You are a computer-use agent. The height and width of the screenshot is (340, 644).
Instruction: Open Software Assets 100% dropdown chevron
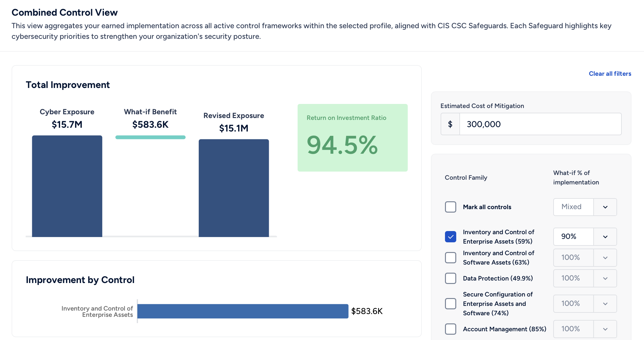click(605, 258)
